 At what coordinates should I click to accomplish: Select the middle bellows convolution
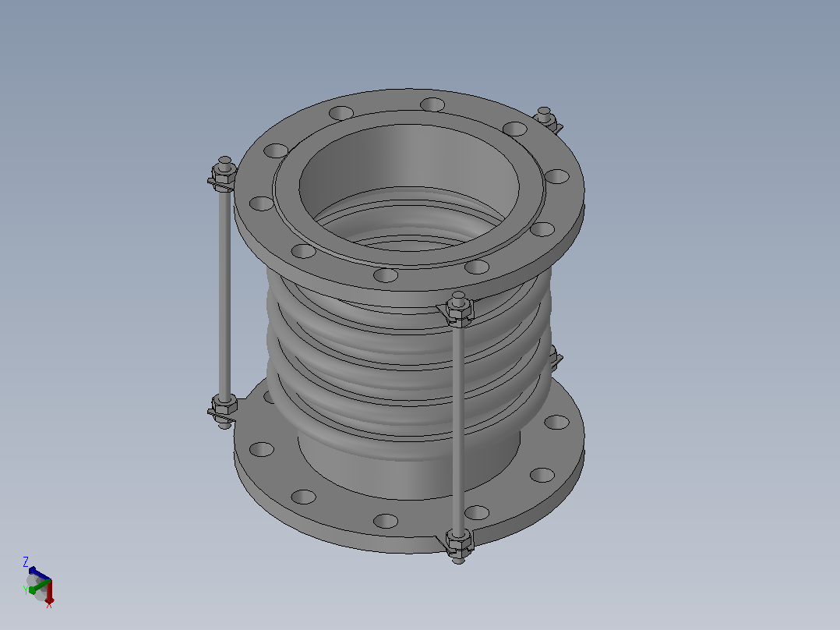coord(409,370)
